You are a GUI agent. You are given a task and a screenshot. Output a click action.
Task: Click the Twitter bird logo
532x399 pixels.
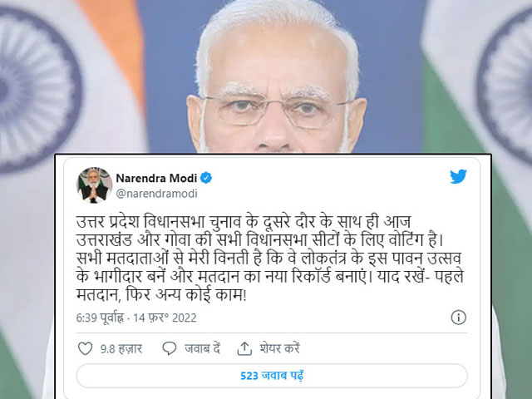tap(458, 177)
